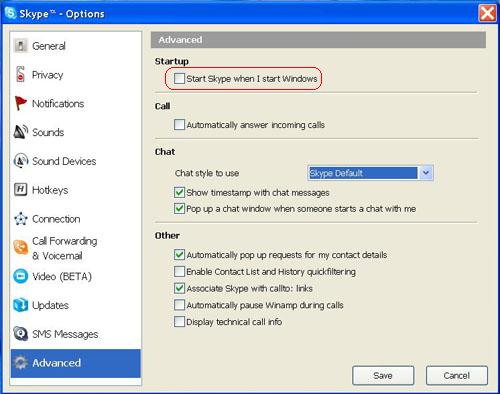Click the red flag Notifications icon
This screenshot has width=500, height=394.
coord(21,103)
